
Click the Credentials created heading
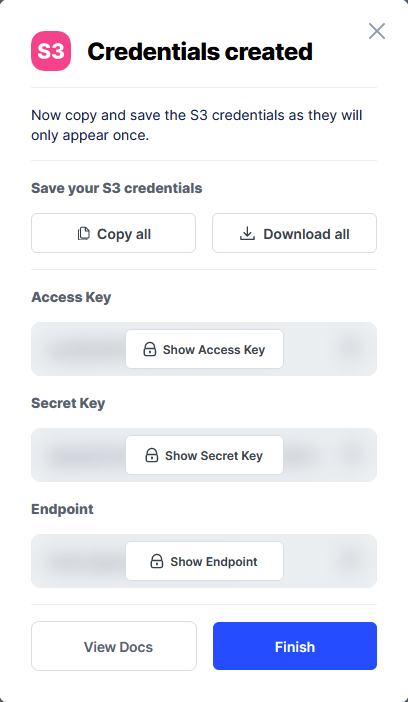(200, 51)
